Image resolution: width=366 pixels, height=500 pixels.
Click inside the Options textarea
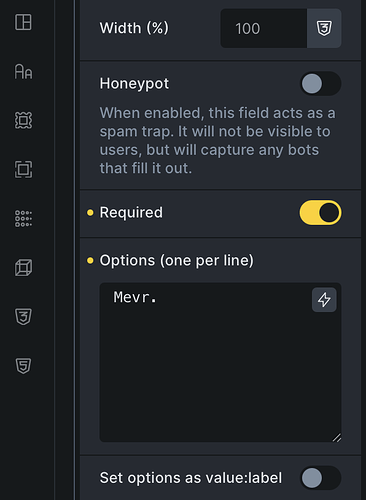220,362
